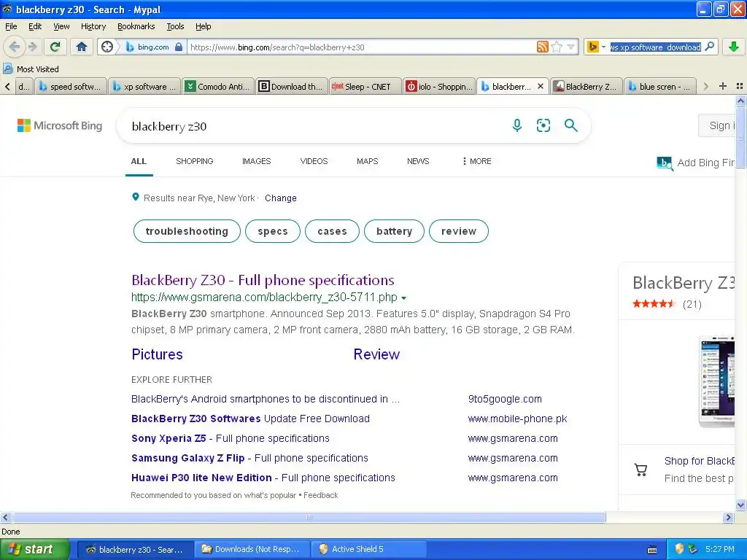Switch to the BlackBerry Z tab
This screenshot has width=747, height=560.
click(587, 87)
